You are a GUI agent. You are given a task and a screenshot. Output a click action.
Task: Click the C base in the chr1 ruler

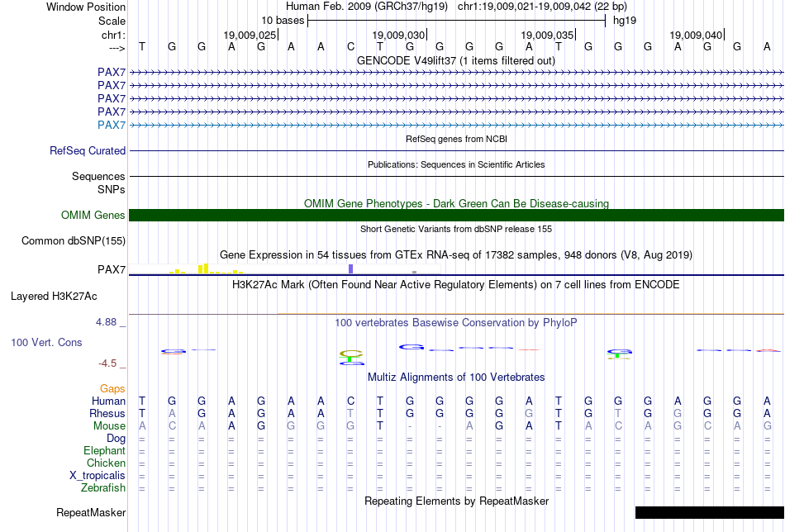pos(350,47)
